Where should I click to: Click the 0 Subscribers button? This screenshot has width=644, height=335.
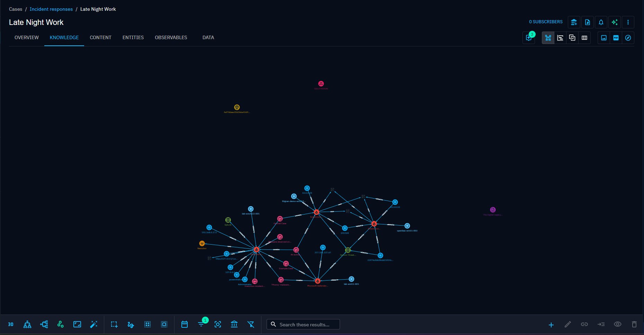coord(546,22)
